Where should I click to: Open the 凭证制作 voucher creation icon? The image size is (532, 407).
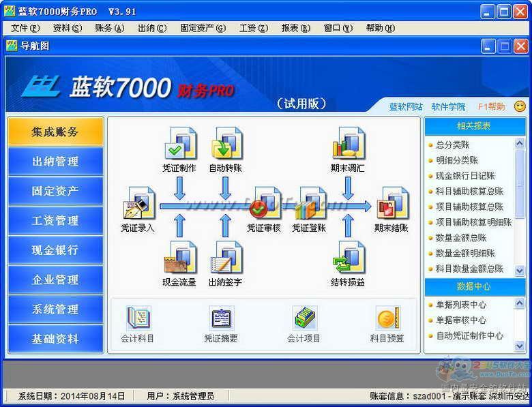(x=179, y=144)
